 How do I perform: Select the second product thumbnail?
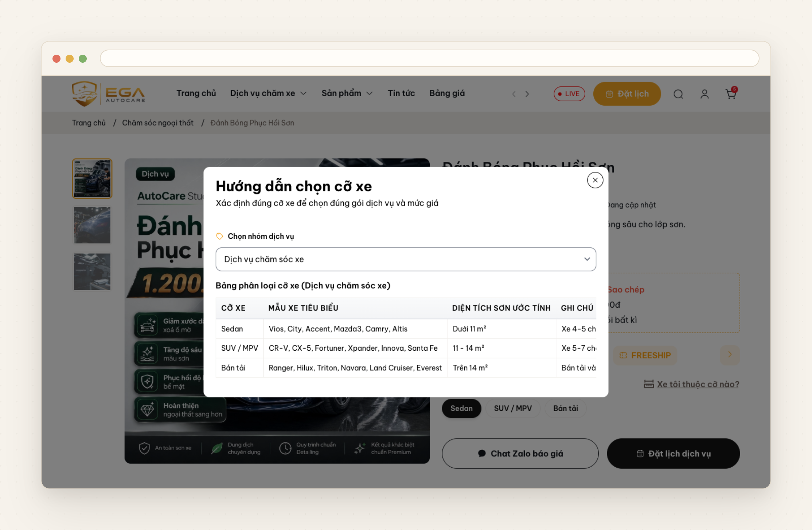(x=92, y=225)
